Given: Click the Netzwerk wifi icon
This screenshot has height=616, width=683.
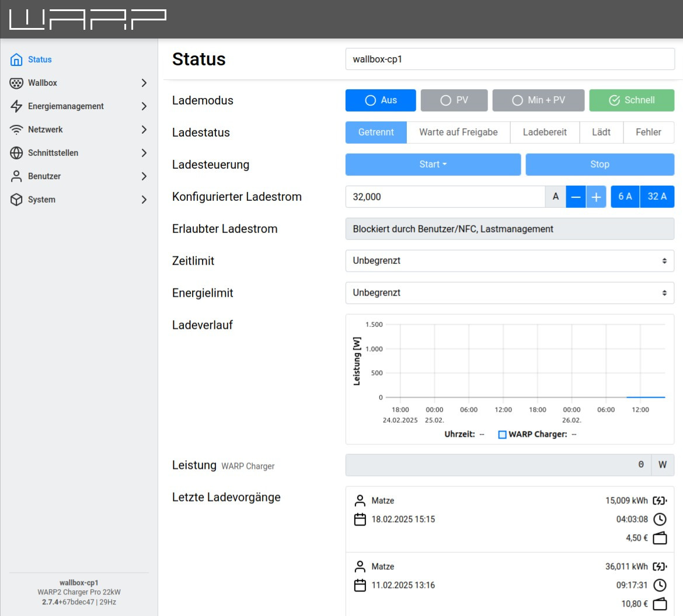Looking at the screenshot, I should coord(16,130).
